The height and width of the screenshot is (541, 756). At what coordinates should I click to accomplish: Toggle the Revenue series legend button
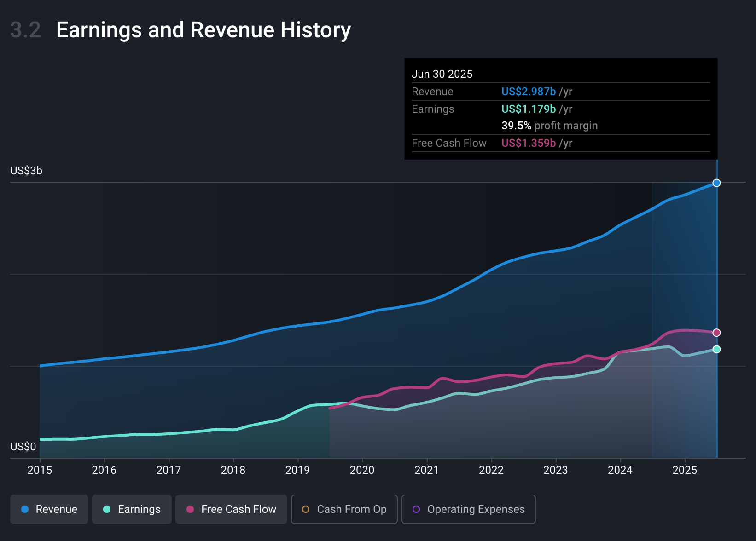tap(49, 509)
